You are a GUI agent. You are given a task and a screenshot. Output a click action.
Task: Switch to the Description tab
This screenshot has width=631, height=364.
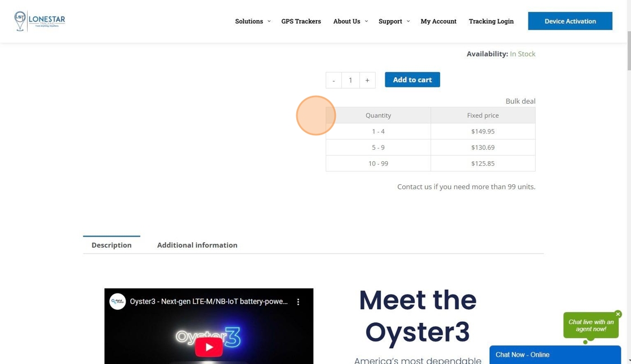coord(112,245)
